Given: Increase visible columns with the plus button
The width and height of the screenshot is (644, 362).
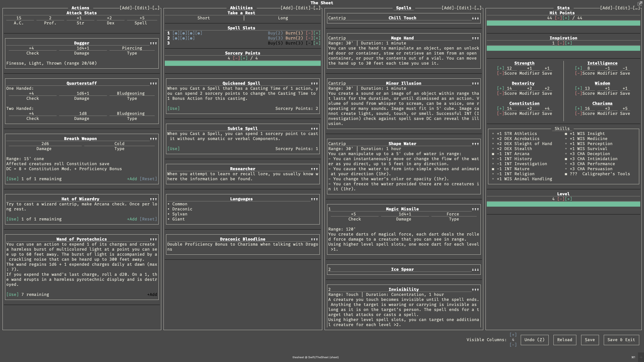Looking at the screenshot, I should (x=513, y=335).
